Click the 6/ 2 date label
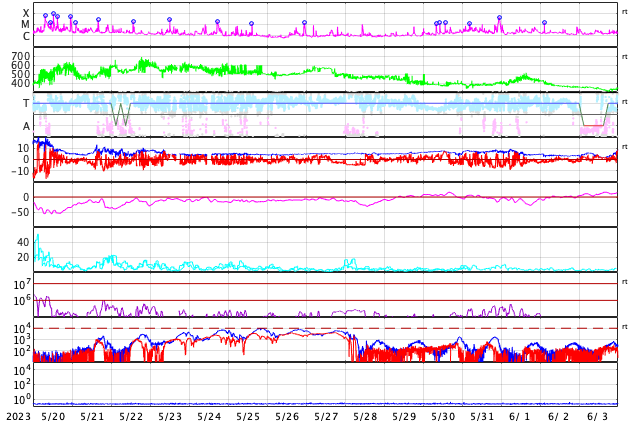The image size is (634, 424). coord(558,417)
